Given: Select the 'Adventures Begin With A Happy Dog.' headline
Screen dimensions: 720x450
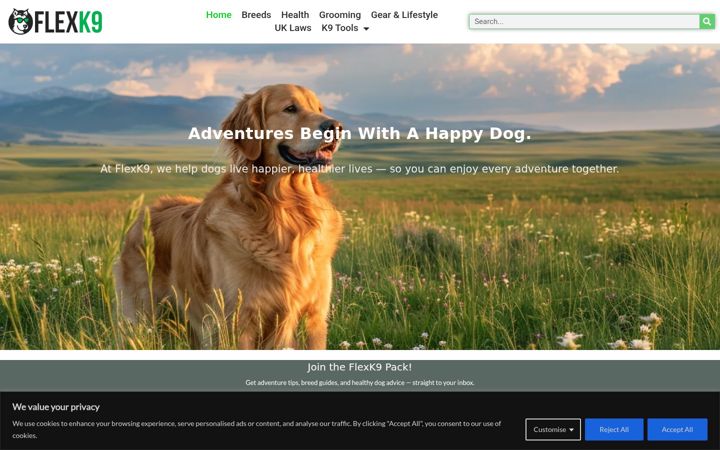Looking at the screenshot, I should coord(360,134).
